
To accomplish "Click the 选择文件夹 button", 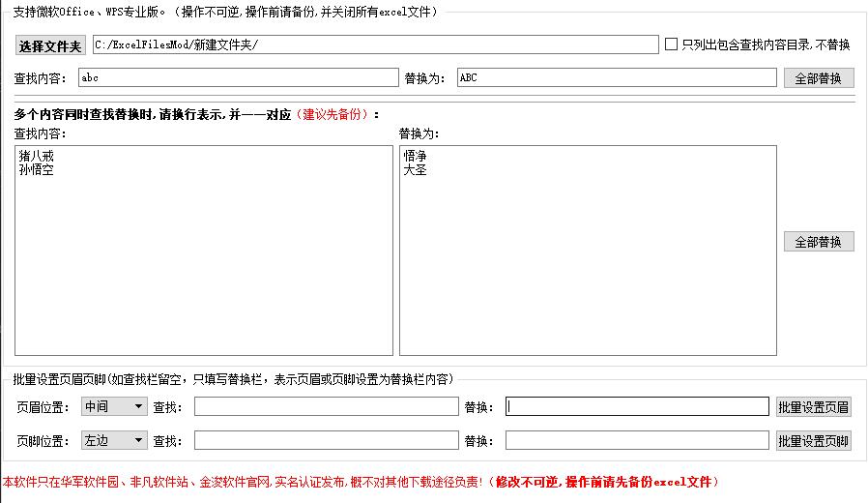I will coord(50,45).
